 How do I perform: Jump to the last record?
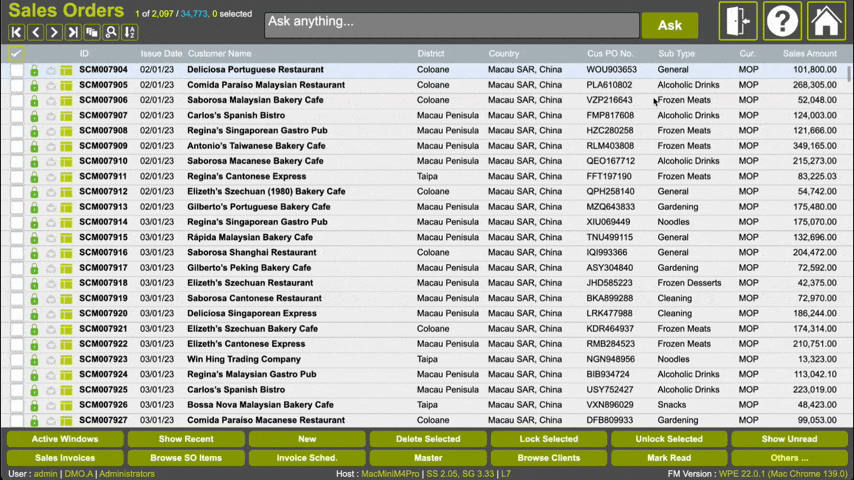point(73,33)
